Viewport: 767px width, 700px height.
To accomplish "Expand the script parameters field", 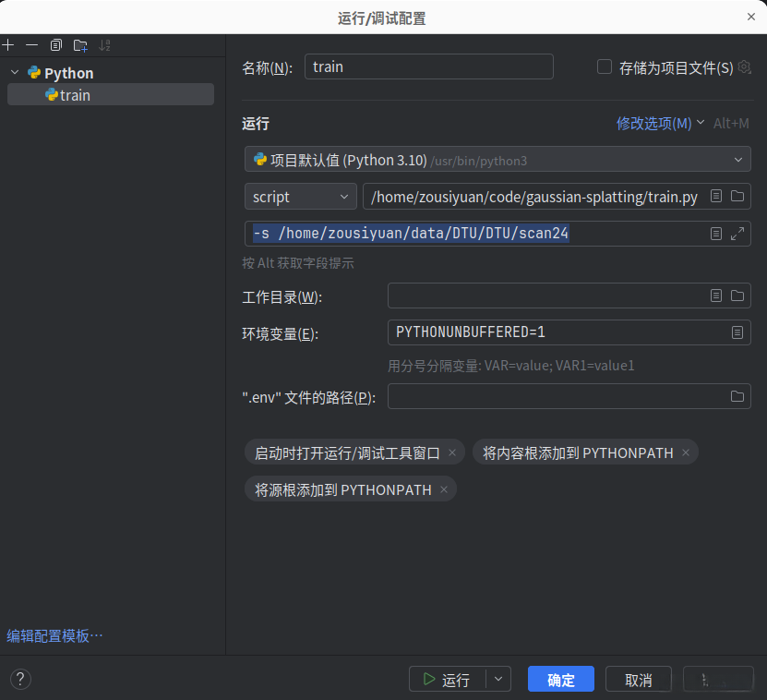I will click(x=737, y=234).
